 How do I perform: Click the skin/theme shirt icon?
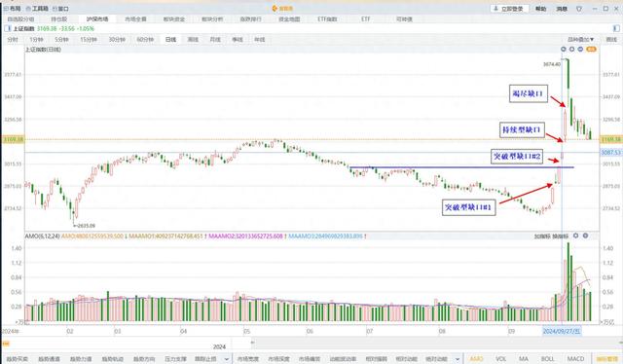coord(579,9)
